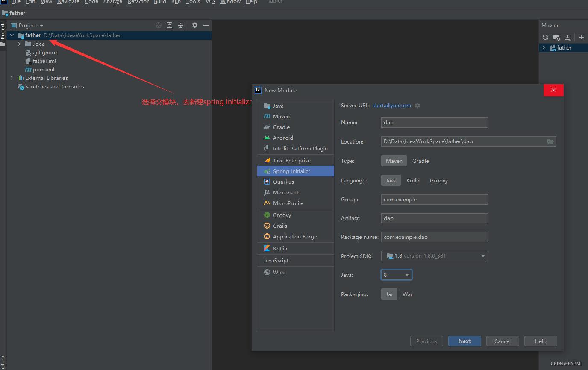Open the Window menu
This screenshot has width=588, height=370.
[230, 2]
